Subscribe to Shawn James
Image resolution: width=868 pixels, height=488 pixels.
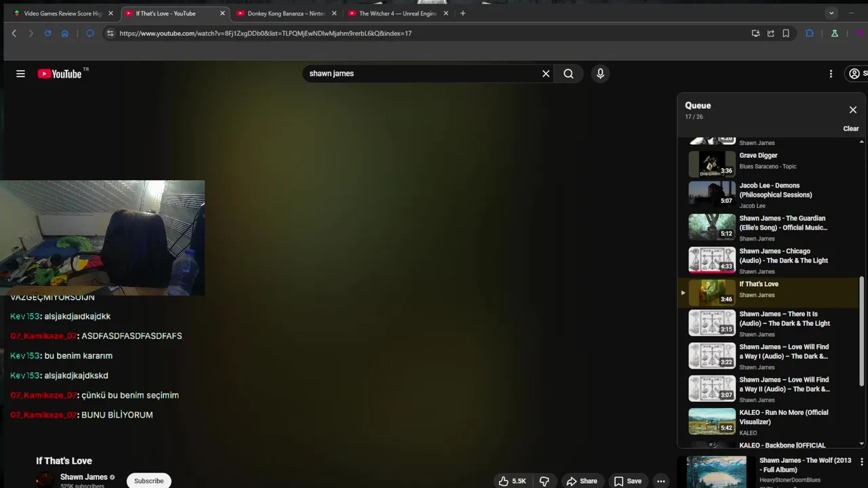(x=149, y=481)
